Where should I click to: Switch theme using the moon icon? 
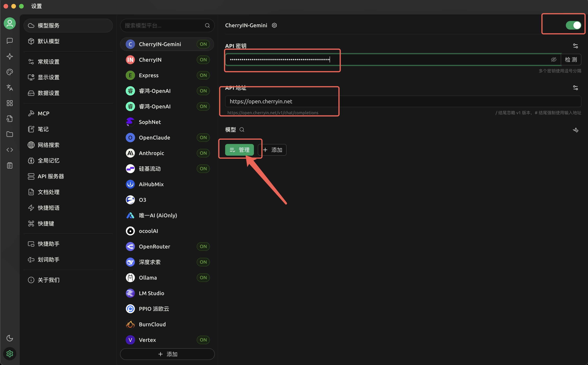coord(10,338)
